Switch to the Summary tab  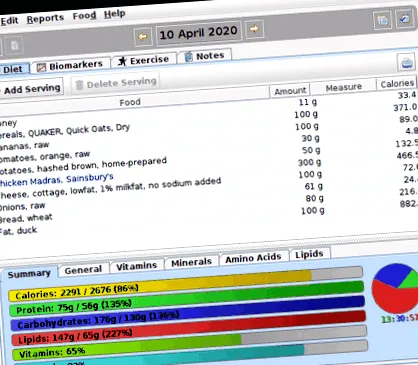click(x=29, y=274)
